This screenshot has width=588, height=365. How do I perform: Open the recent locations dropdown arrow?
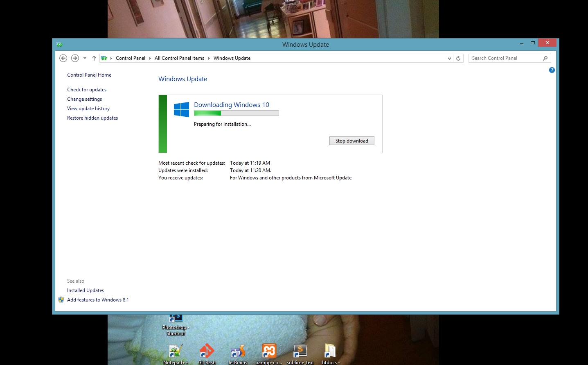tap(85, 58)
